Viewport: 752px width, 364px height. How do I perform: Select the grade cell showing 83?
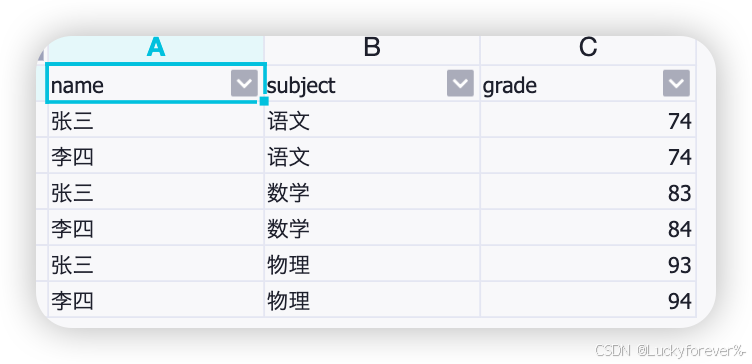click(x=588, y=191)
